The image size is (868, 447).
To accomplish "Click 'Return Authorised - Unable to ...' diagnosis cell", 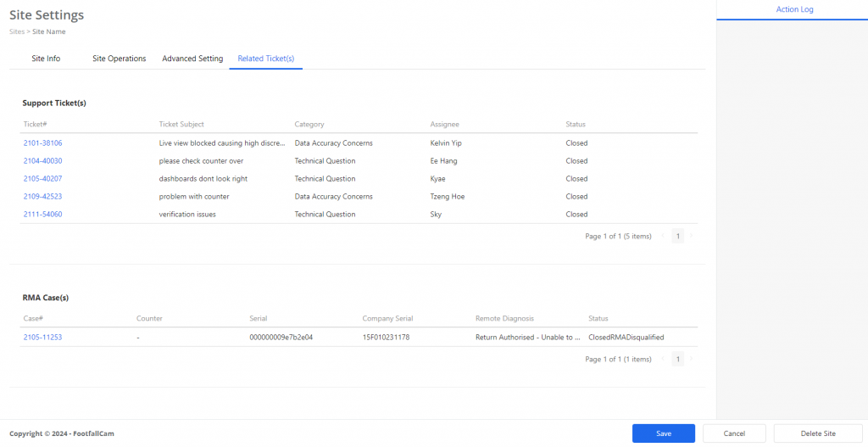I will click(x=527, y=337).
